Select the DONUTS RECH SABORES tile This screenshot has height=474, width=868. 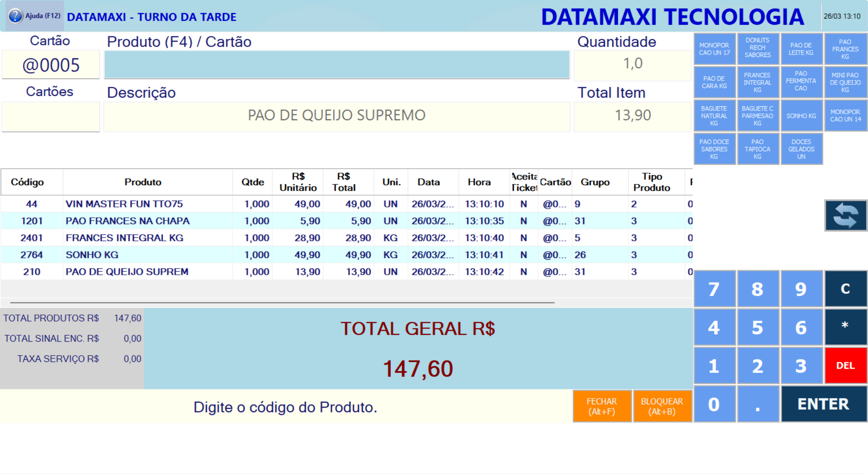click(758, 48)
